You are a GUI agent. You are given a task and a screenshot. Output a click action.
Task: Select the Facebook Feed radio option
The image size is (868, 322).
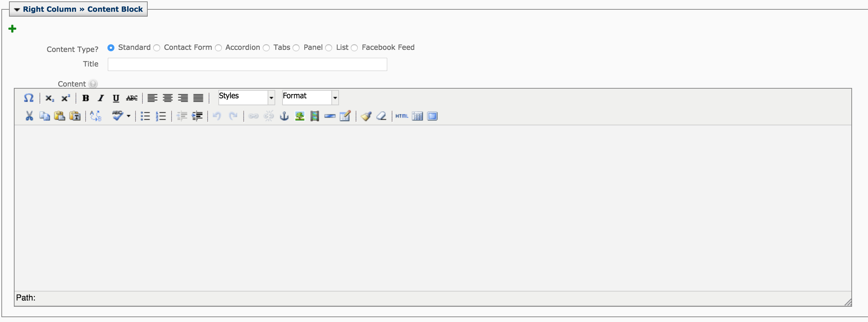click(x=354, y=48)
